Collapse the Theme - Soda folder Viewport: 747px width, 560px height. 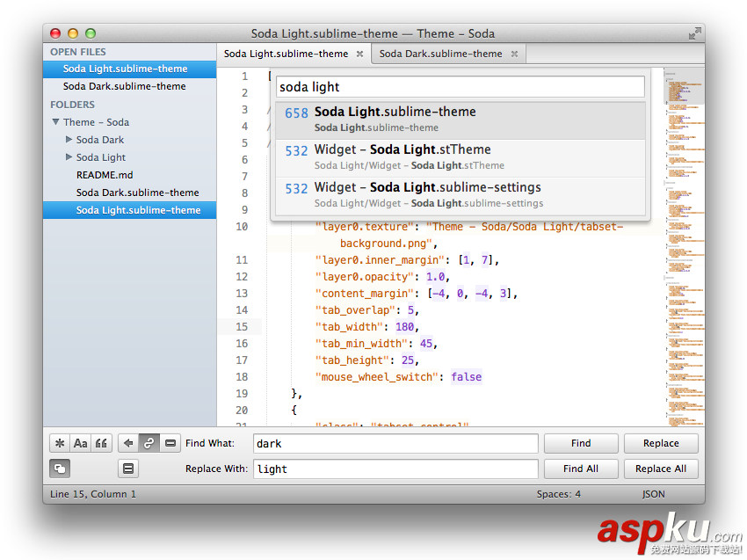(x=55, y=122)
